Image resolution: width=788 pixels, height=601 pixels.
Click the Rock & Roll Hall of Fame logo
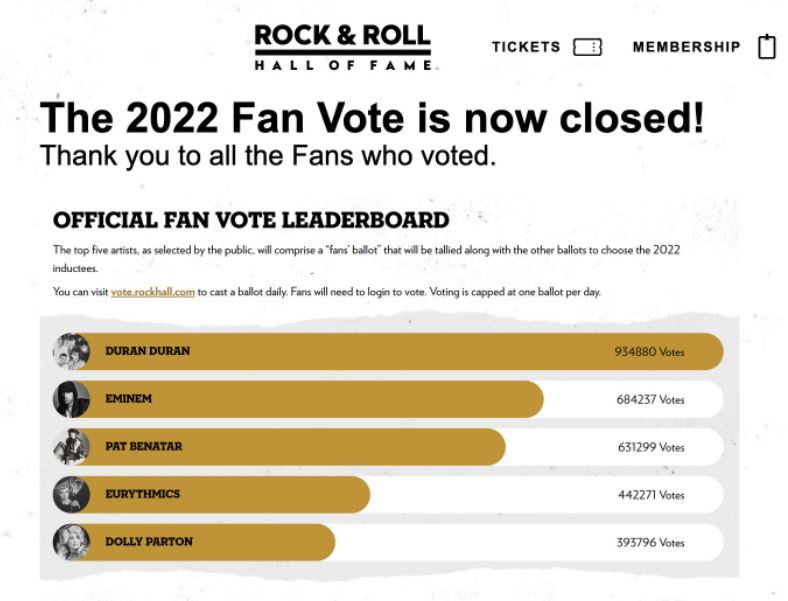tap(343, 46)
